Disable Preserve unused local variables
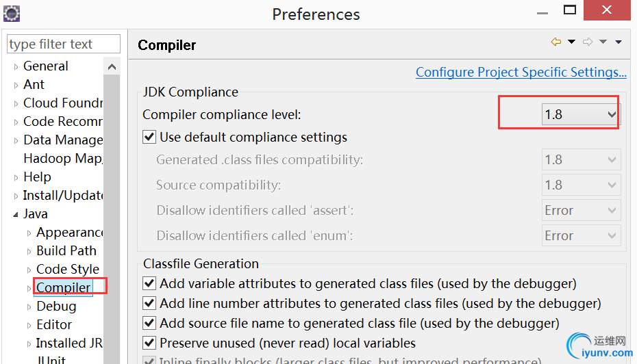 point(149,343)
